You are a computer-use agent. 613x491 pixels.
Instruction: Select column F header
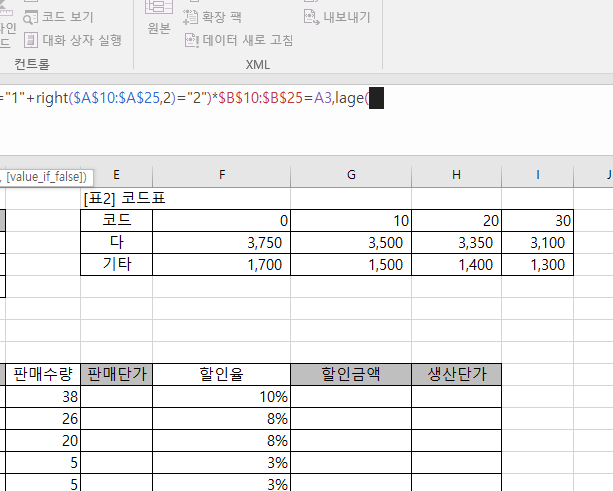tap(222, 175)
